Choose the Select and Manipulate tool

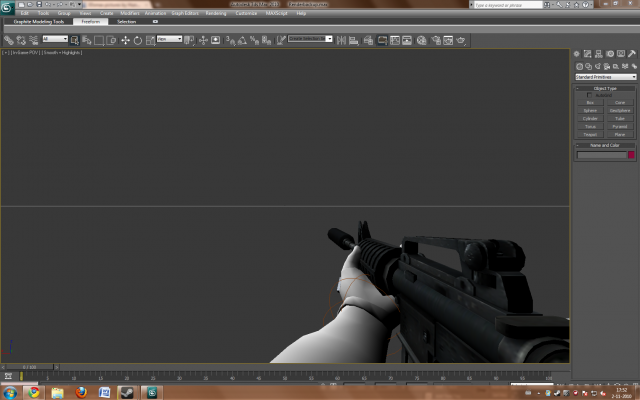(x=203, y=40)
